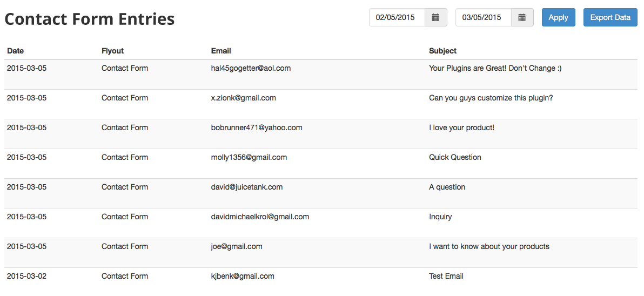Click the bobrunner471@yahoo.com email
The width and height of the screenshot is (644, 296).
(256, 127)
